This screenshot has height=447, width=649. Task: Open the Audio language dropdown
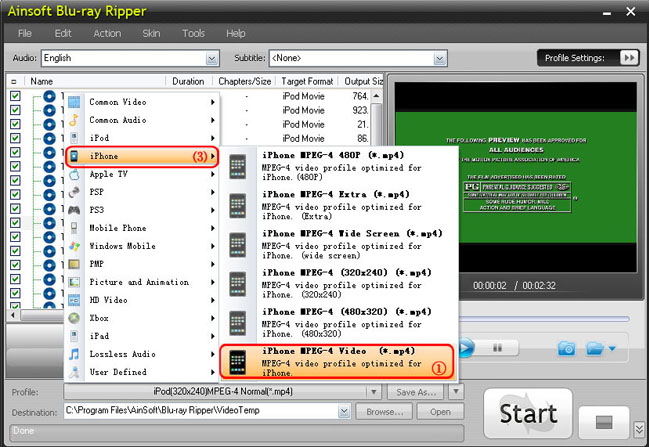pos(212,58)
